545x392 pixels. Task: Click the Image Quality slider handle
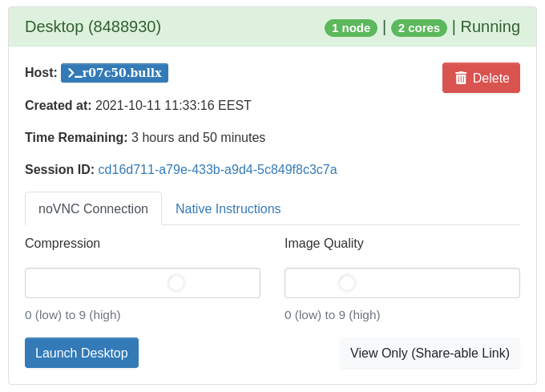click(x=347, y=283)
